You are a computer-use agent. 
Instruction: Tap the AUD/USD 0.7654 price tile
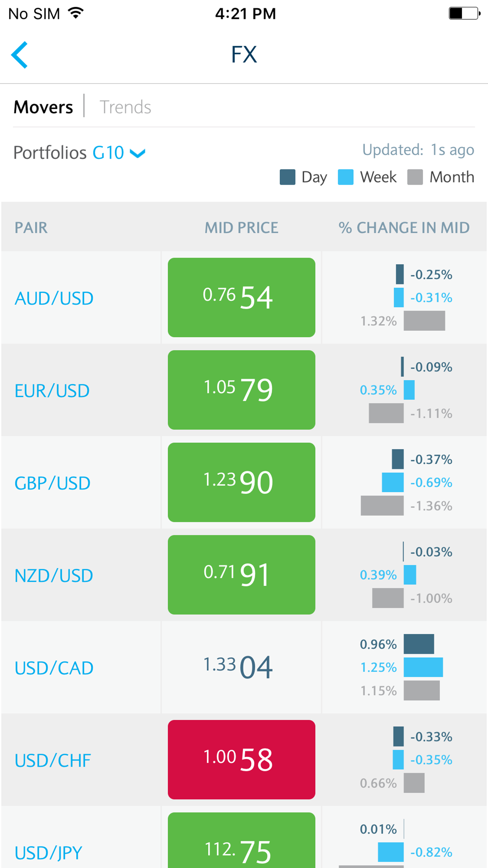(241, 297)
